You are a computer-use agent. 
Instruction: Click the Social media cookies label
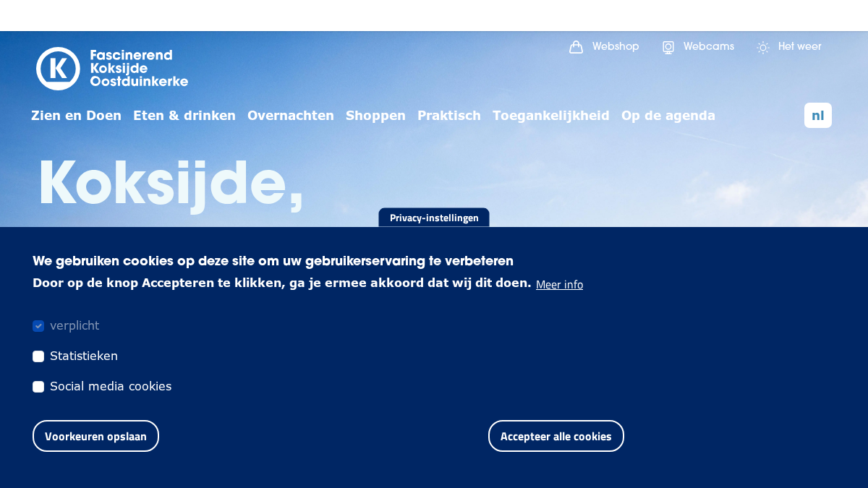coord(111,386)
